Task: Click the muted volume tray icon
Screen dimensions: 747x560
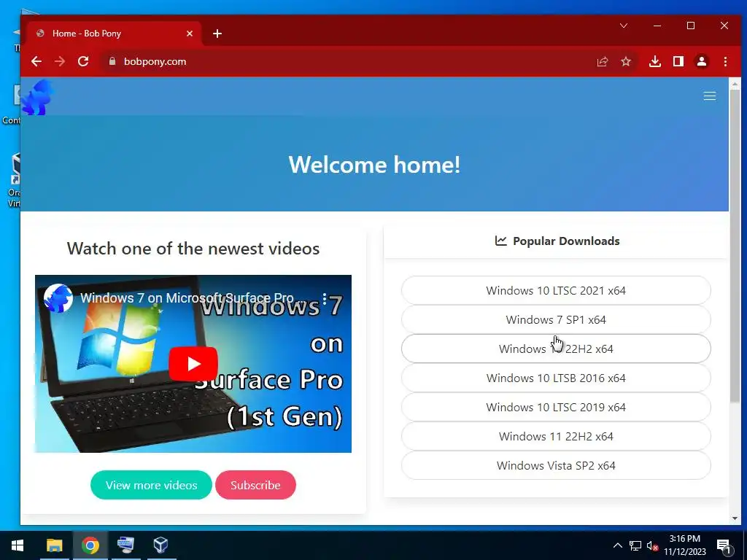Action: [652, 545]
